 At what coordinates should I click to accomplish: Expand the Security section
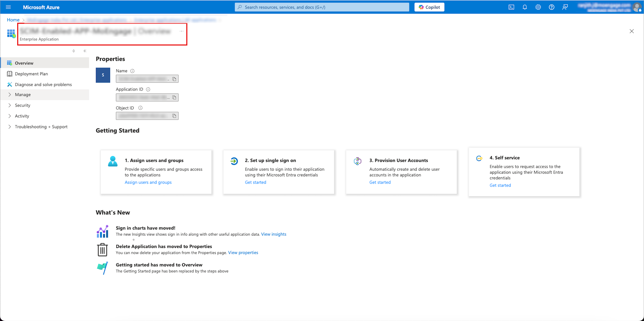coord(22,105)
